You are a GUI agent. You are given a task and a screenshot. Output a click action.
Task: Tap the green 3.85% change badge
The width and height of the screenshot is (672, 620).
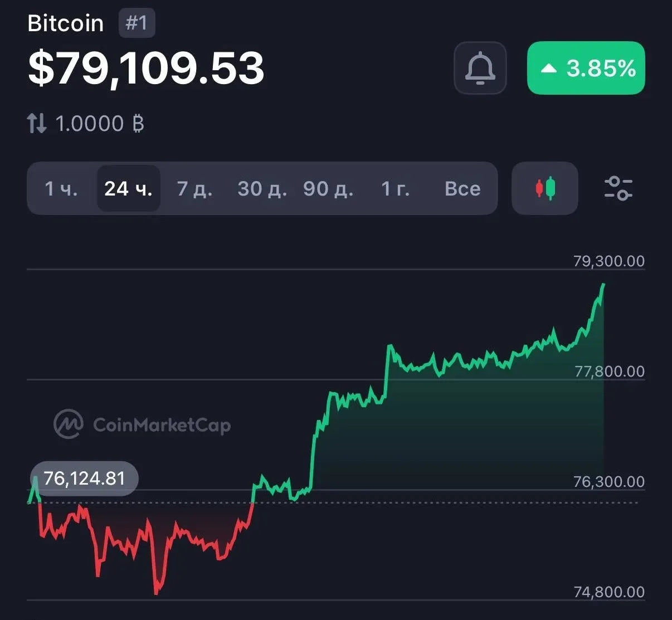[x=586, y=68]
